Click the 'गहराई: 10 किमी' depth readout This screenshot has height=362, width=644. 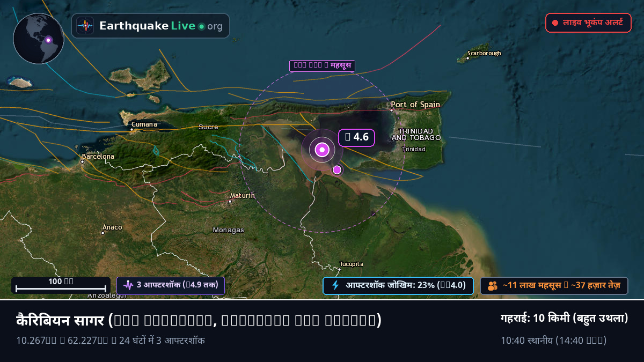564,318
